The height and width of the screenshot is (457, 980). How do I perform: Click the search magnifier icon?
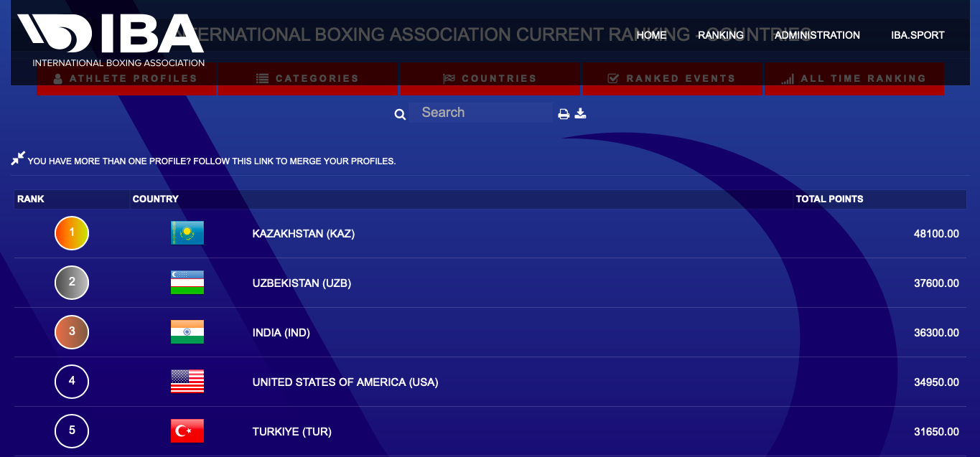[x=400, y=114]
